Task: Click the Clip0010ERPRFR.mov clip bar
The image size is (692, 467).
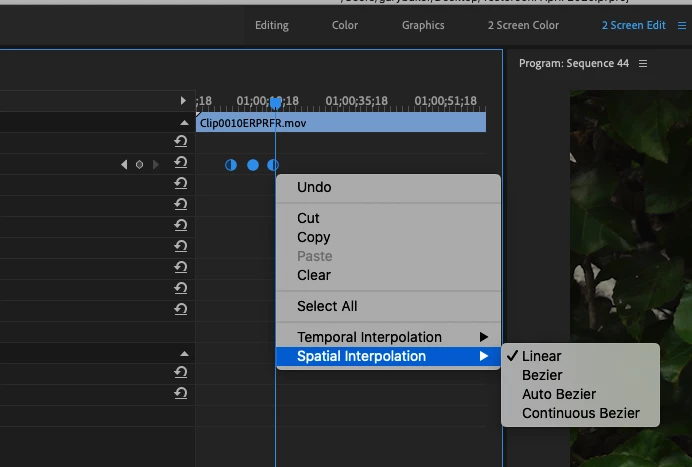Action: 341,122
